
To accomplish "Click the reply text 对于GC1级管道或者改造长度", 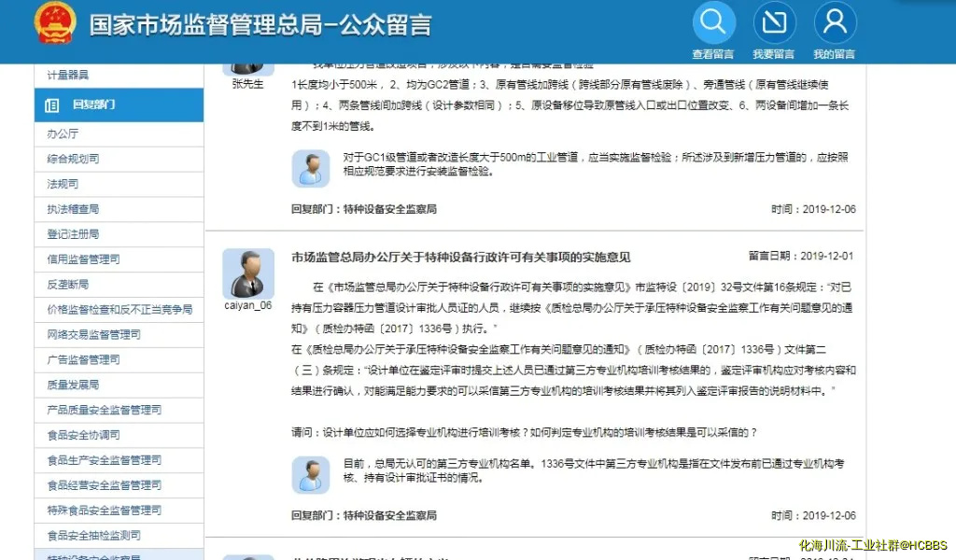I will click(x=596, y=164).
